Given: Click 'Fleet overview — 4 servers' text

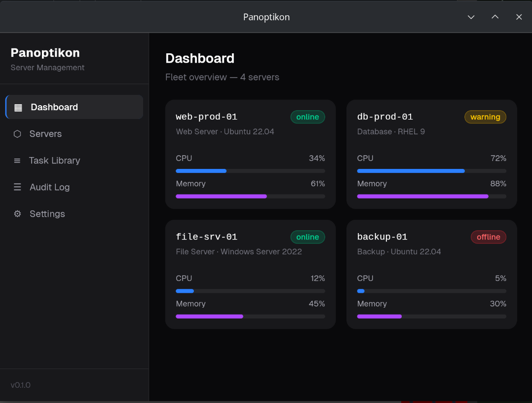Looking at the screenshot, I should (x=222, y=77).
